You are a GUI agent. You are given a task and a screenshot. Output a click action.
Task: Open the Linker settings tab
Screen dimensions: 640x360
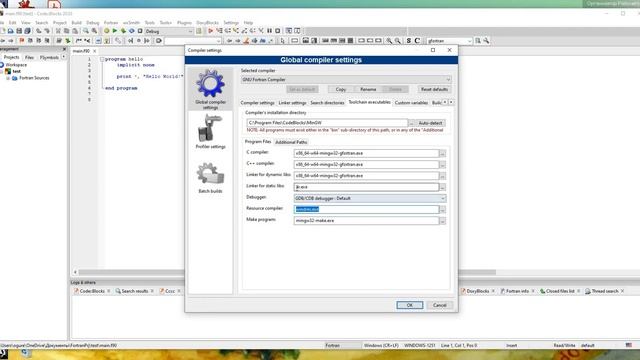coord(292,103)
